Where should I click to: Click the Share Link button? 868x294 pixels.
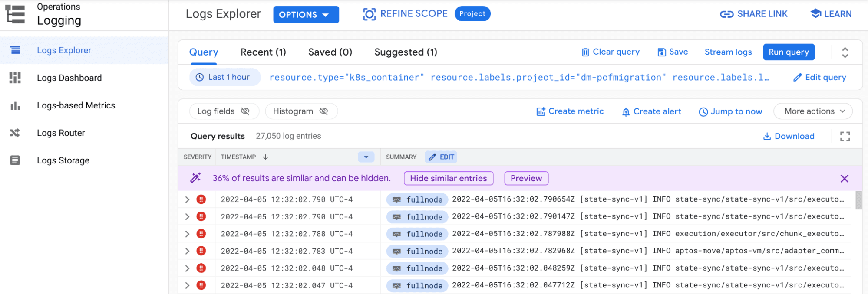tap(753, 14)
